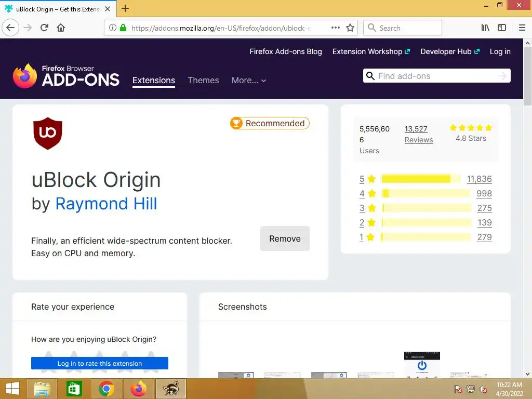Open Windows Start button

(12, 389)
